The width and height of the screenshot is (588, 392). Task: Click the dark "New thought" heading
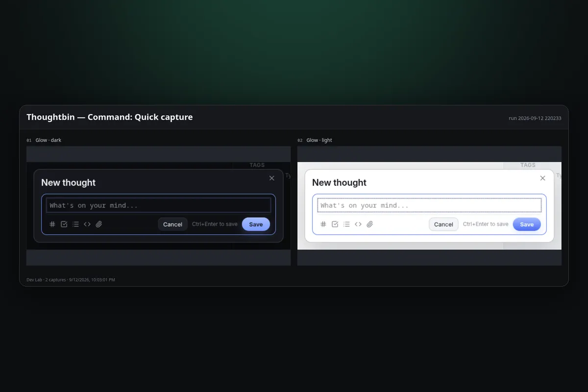[x=69, y=182]
